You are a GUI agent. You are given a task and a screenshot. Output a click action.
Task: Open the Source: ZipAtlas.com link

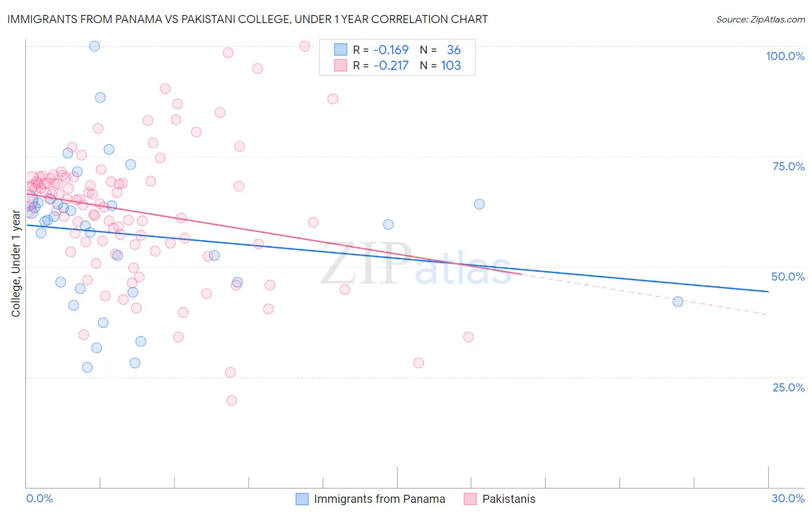click(761, 19)
